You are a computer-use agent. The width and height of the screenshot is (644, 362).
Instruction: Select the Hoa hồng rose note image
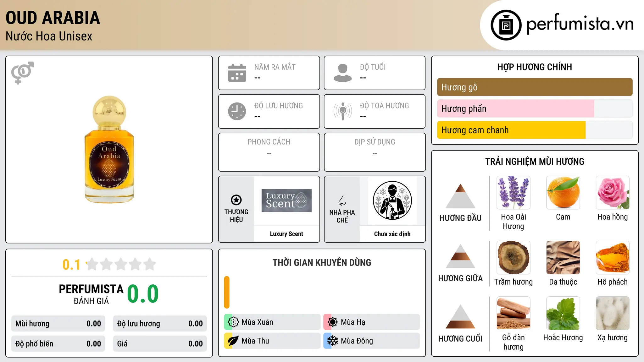pos(613,193)
